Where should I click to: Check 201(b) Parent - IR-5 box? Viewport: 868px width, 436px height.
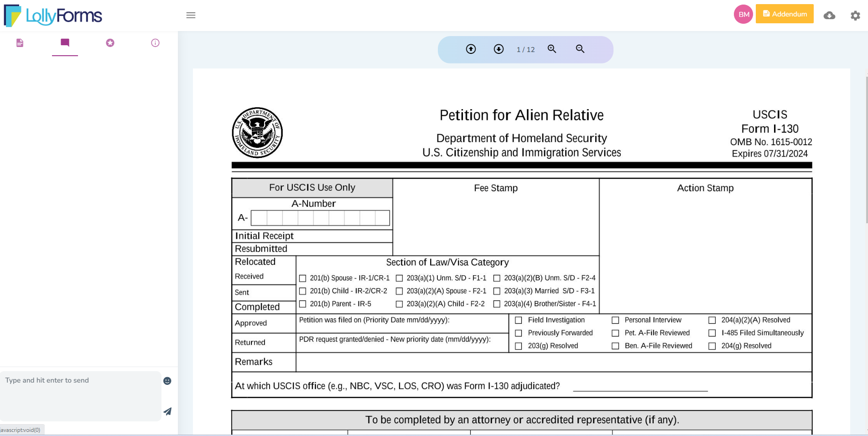(302, 304)
